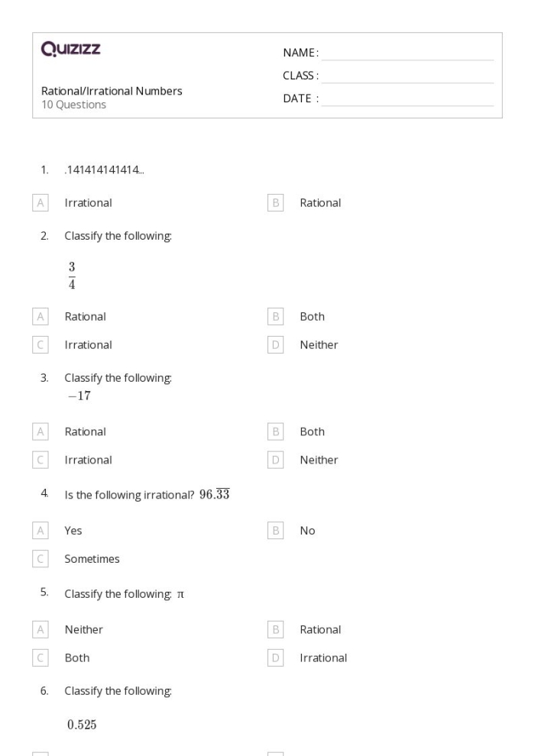Click the DATE input line
Screen dimensions: 535x756
407,99
